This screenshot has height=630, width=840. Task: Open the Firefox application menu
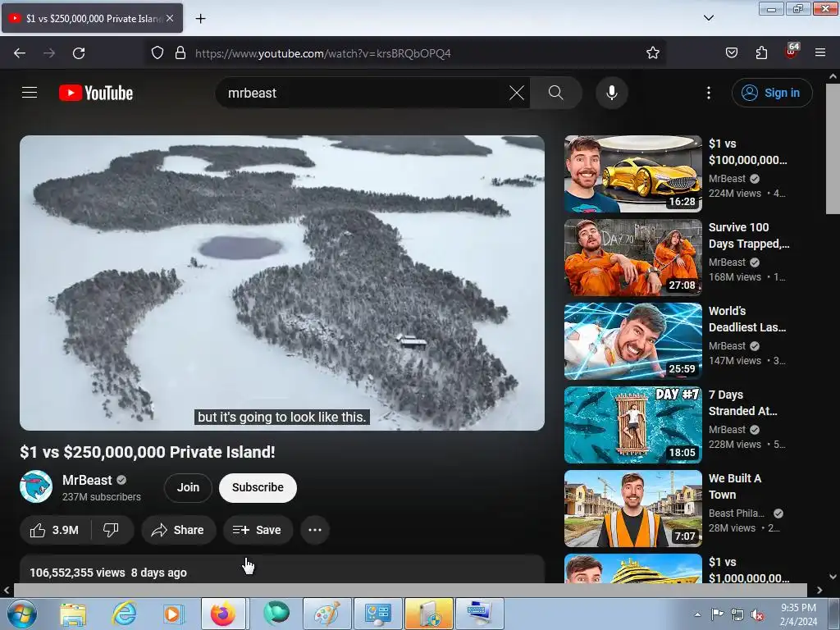[x=820, y=53]
